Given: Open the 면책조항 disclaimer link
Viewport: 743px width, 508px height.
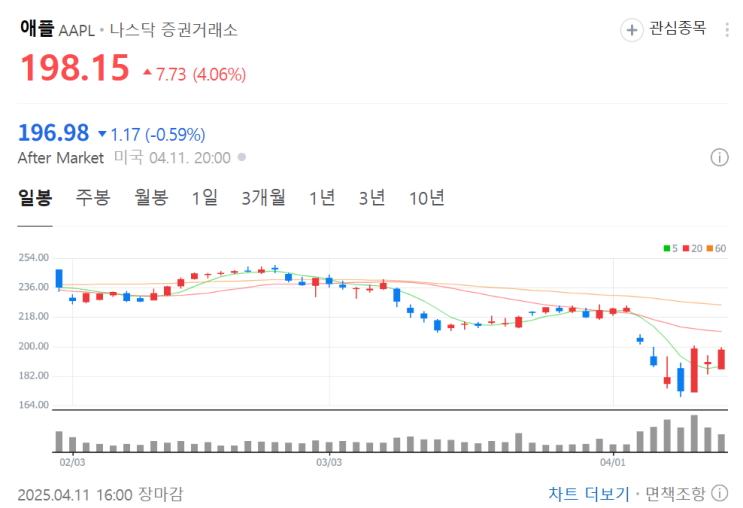Looking at the screenshot, I should (675, 494).
